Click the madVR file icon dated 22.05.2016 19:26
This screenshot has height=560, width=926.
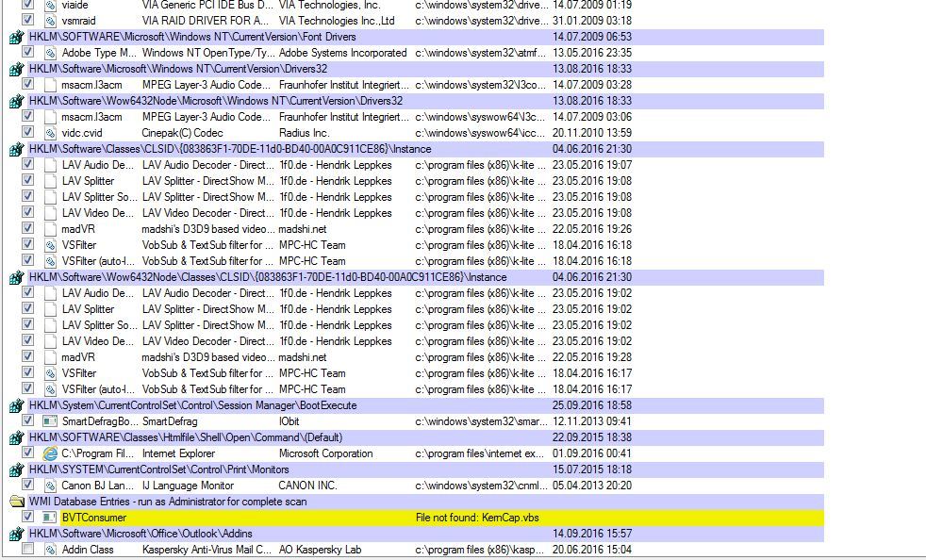(x=50, y=229)
